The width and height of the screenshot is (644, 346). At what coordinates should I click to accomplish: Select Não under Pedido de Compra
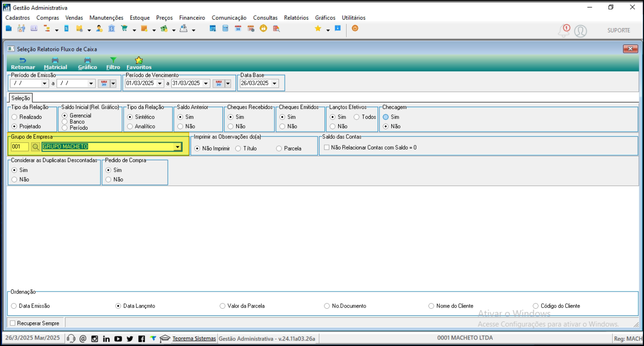[x=109, y=180]
